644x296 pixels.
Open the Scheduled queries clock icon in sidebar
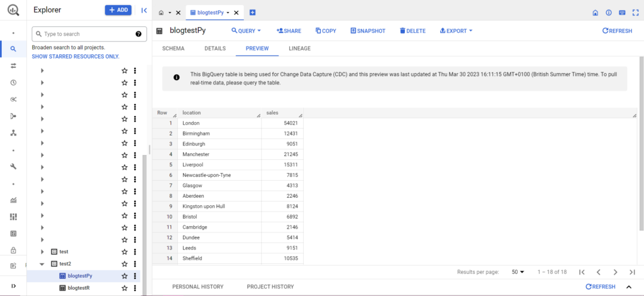[13, 83]
